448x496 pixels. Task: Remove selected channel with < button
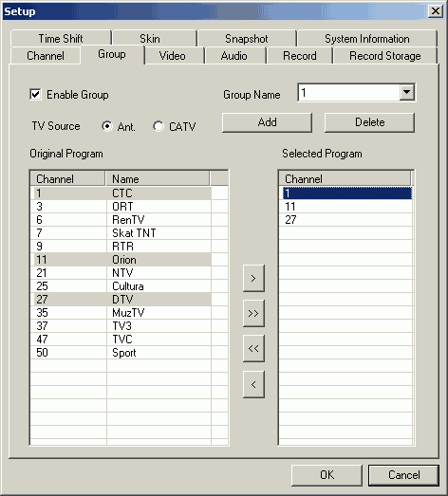point(253,384)
